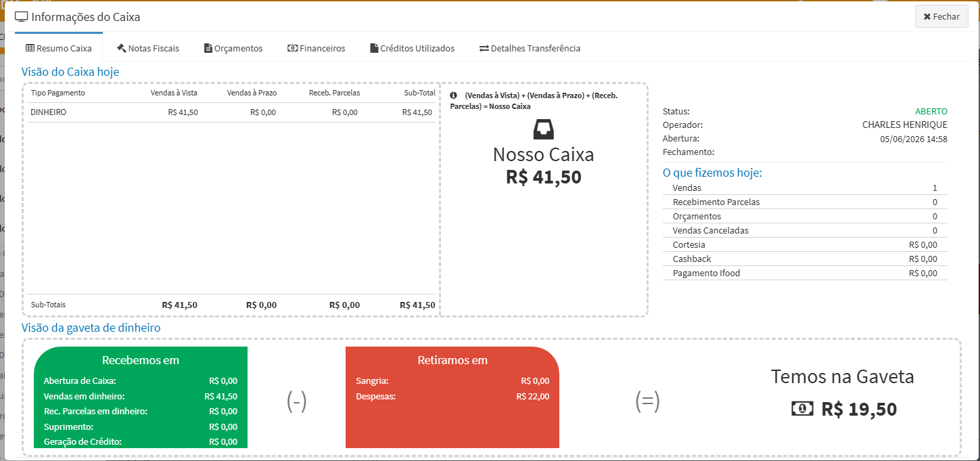Click the Vendas em dinheiro line

(141, 396)
